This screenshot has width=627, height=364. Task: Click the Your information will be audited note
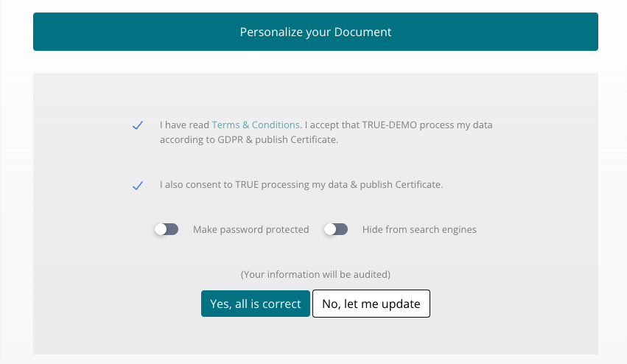(x=315, y=274)
